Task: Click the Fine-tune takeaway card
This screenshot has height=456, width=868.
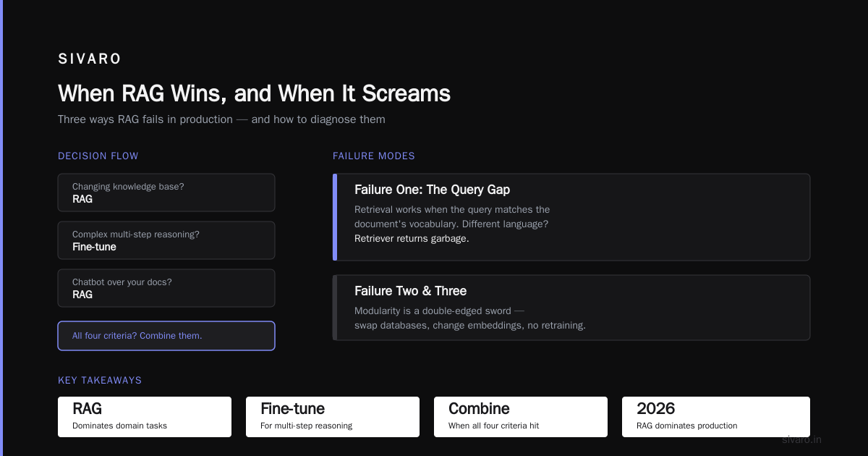Action: 333,417
